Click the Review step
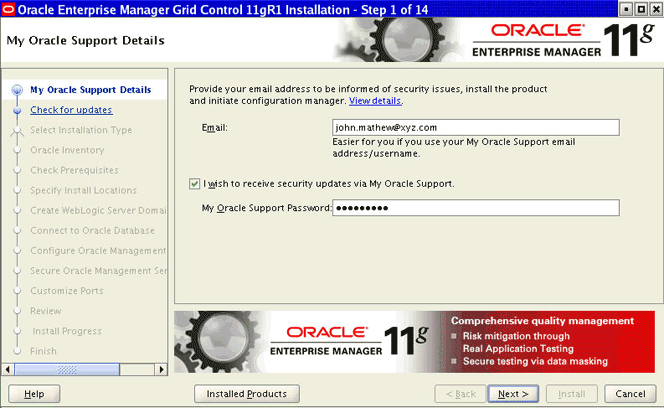Screen dimensions: 664x408 pos(46,311)
